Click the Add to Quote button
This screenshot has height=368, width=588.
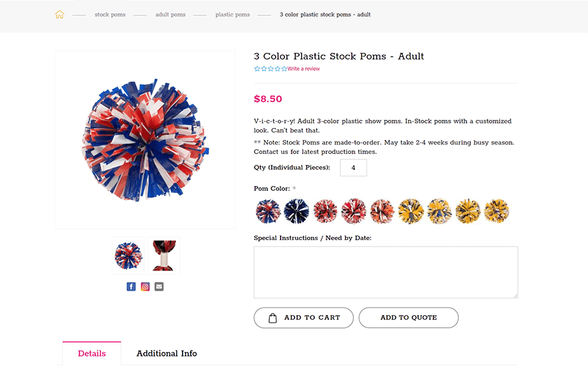(409, 317)
